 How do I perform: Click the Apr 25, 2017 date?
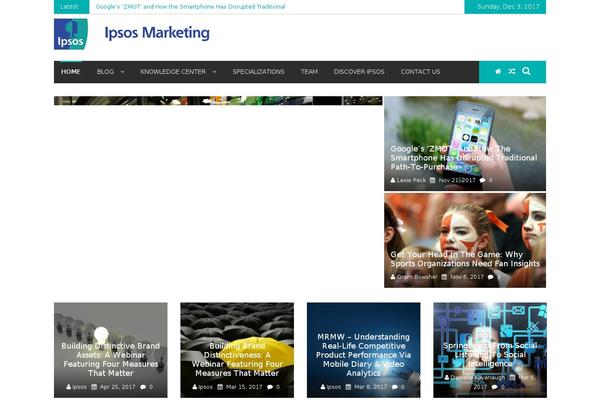(x=117, y=387)
